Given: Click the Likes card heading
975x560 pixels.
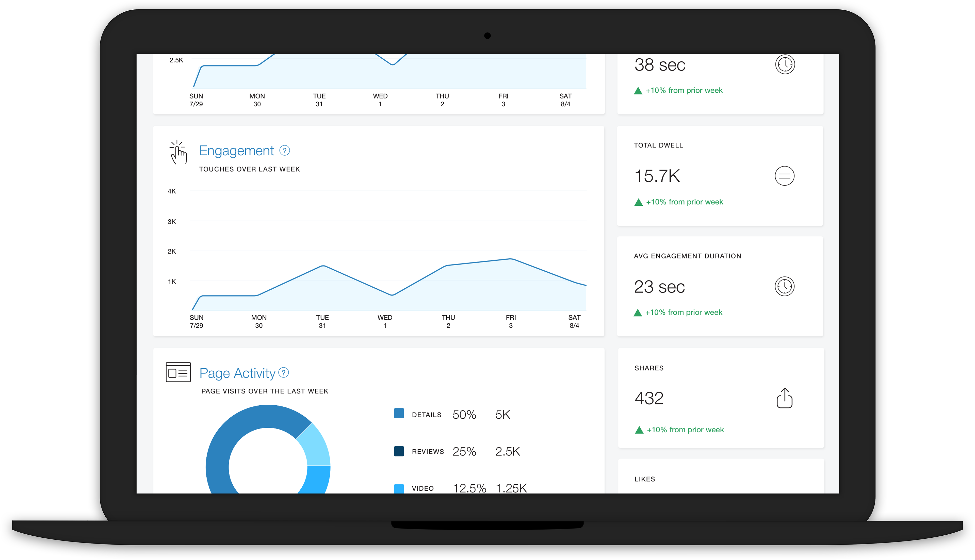Looking at the screenshot, I should [645, 479].
